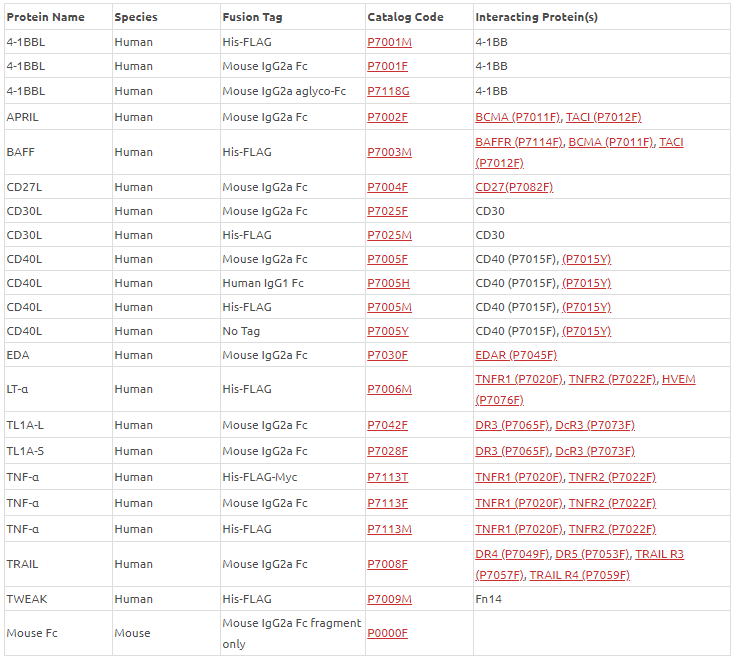Open HVEM link in LT-α row
Screen dimensions: 735x661
[678, 379]
